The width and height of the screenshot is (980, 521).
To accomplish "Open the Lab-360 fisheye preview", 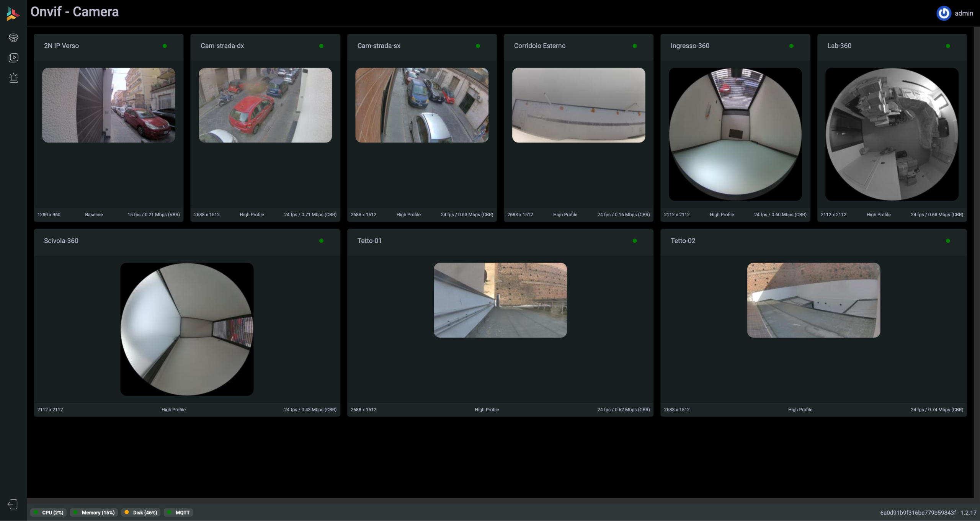I will tap(892, 134).
